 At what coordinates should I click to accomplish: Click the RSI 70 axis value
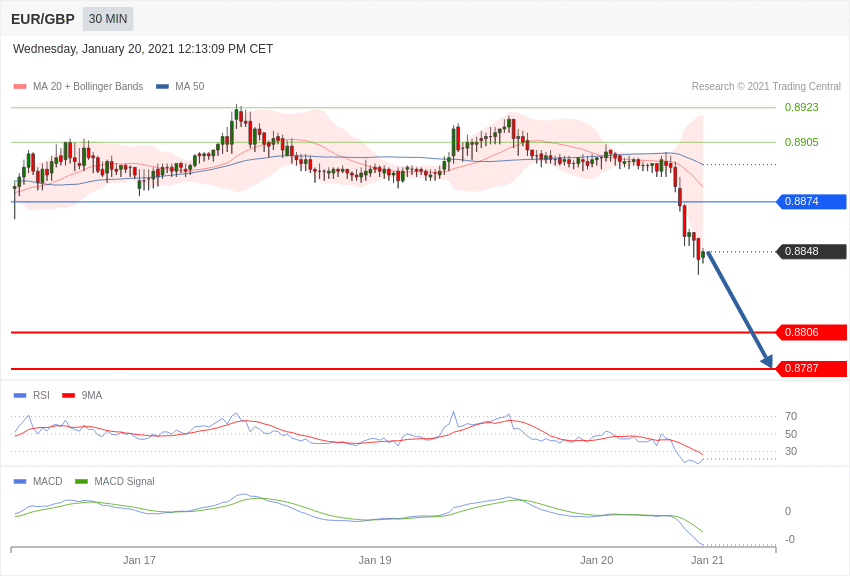[x=791, y=416]
